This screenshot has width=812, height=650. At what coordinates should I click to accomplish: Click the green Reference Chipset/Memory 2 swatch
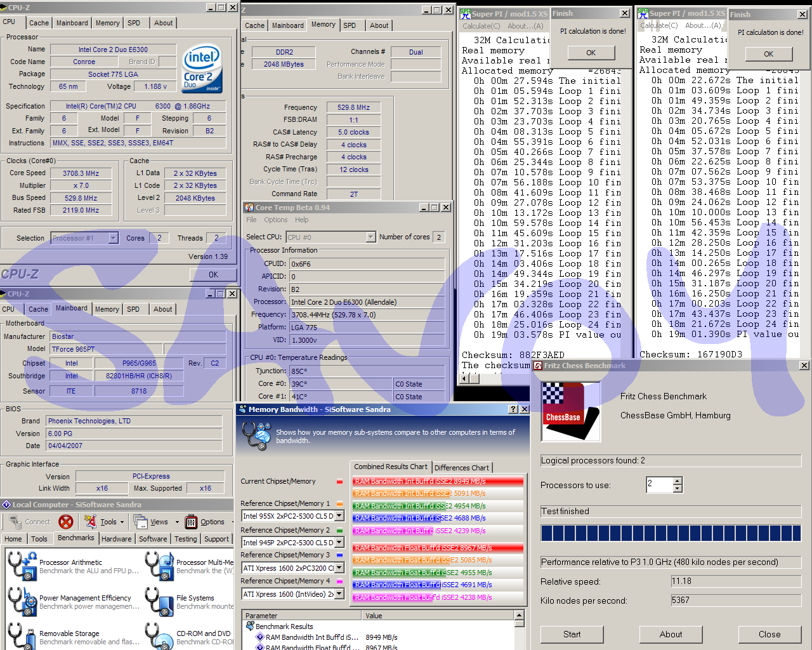tap(339, 530)
